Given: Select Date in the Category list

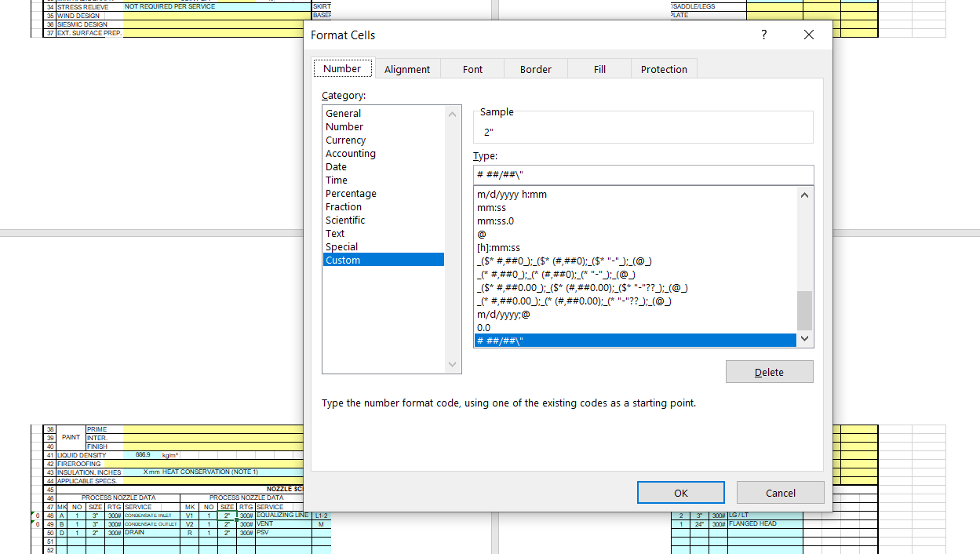Looking at the screenshot, I should point(336,166).
